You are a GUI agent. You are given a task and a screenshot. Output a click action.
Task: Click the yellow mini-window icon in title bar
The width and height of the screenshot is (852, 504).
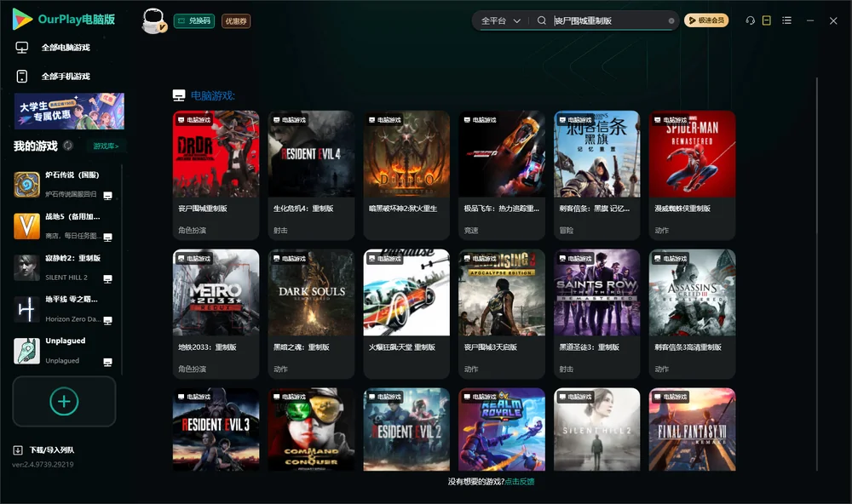click(x=767, y=20)
